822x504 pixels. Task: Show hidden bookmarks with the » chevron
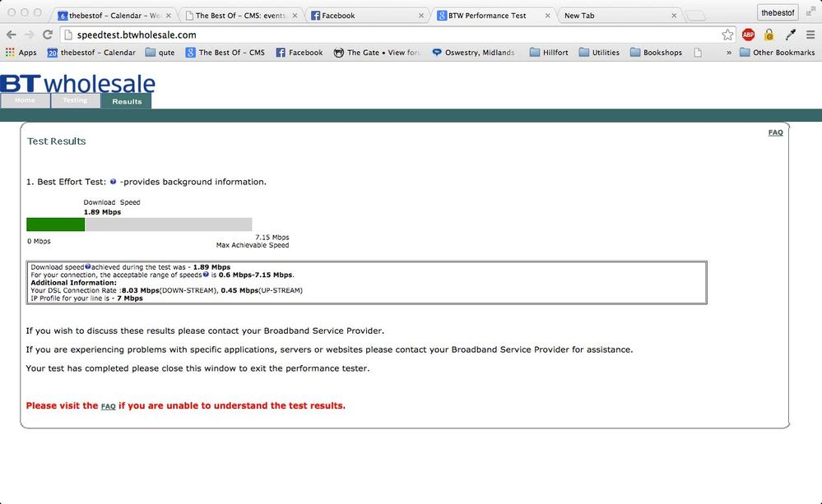point(729,53)
